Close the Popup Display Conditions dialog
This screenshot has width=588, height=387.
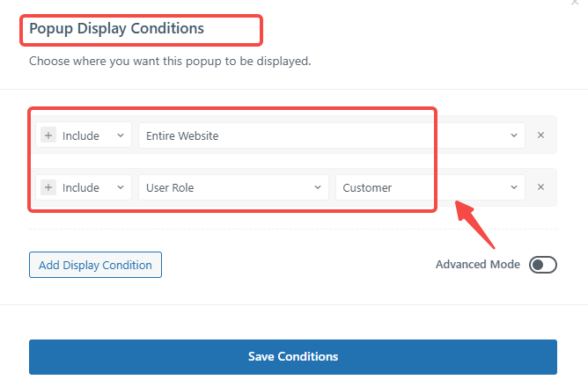(x=576, y=4)
